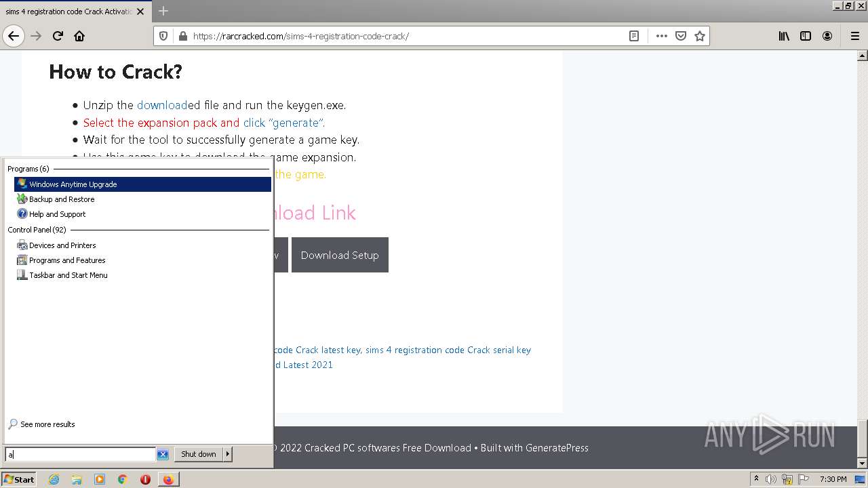
Task: Clear the Start menu search text
Action: (163, 454)
